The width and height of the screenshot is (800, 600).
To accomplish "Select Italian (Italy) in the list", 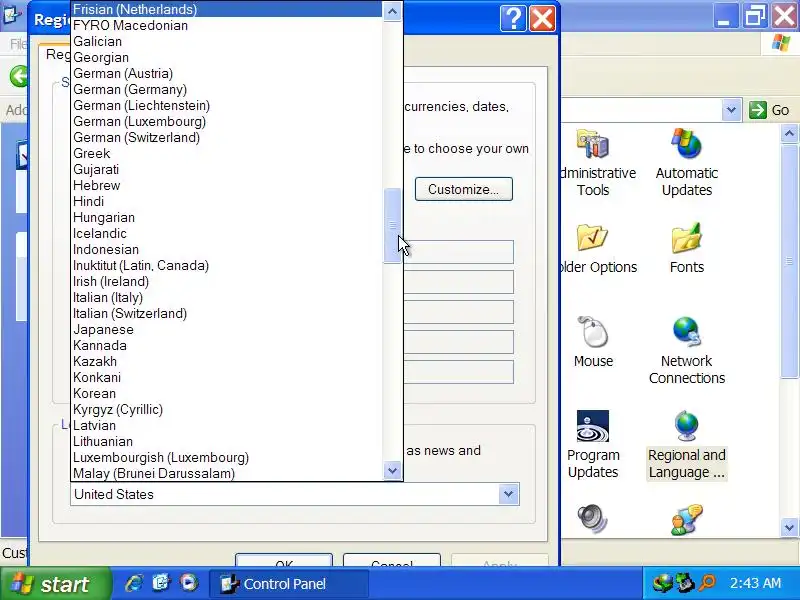I will pyautogui.click(x=227, y=297).
